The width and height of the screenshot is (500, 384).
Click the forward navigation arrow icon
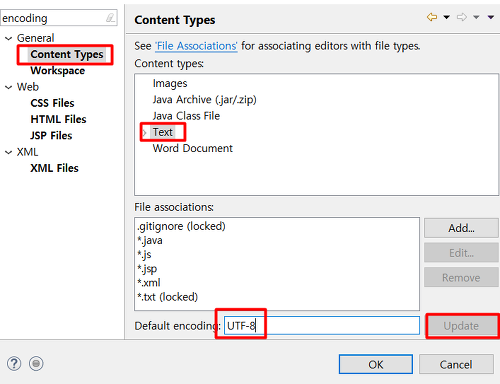[x=462, y=17]
